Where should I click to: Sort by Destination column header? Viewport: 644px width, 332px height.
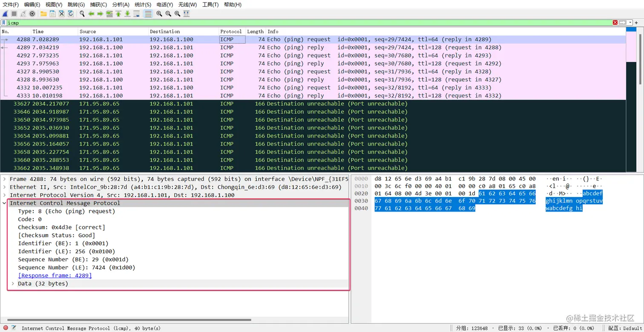tap(184, 31)
